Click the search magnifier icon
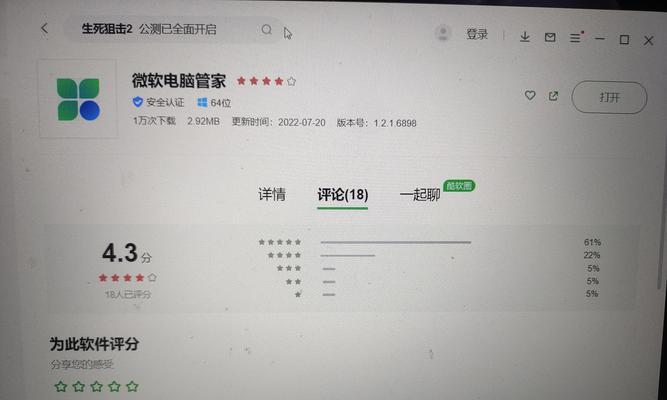This screenshot has height=400, width=667. (x=266, y=29)
